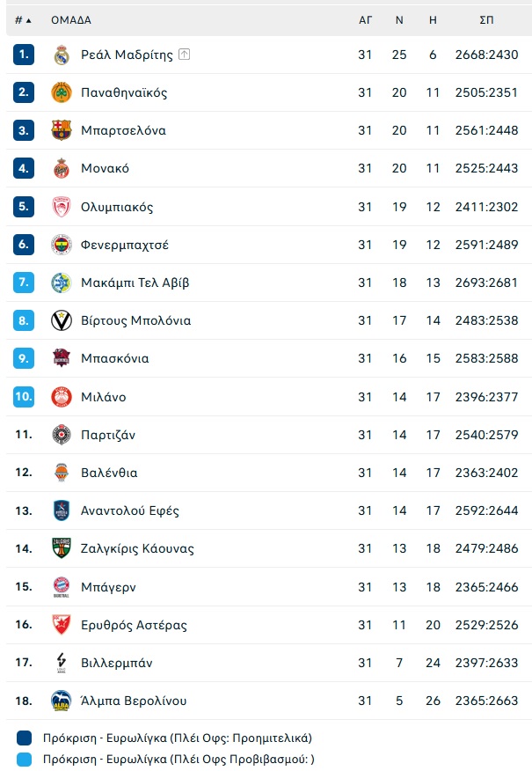Screen dimensions: 532x771
Task: Sort by the ΣΠ points column header
Action: 486,20
